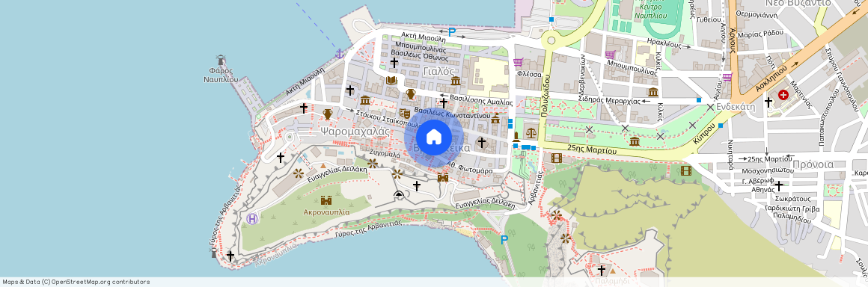Viewport: 868px width, 287px height.
Task: Click the shopping cart icon near Ασκληπιού
Action: [x=727, y=77]
